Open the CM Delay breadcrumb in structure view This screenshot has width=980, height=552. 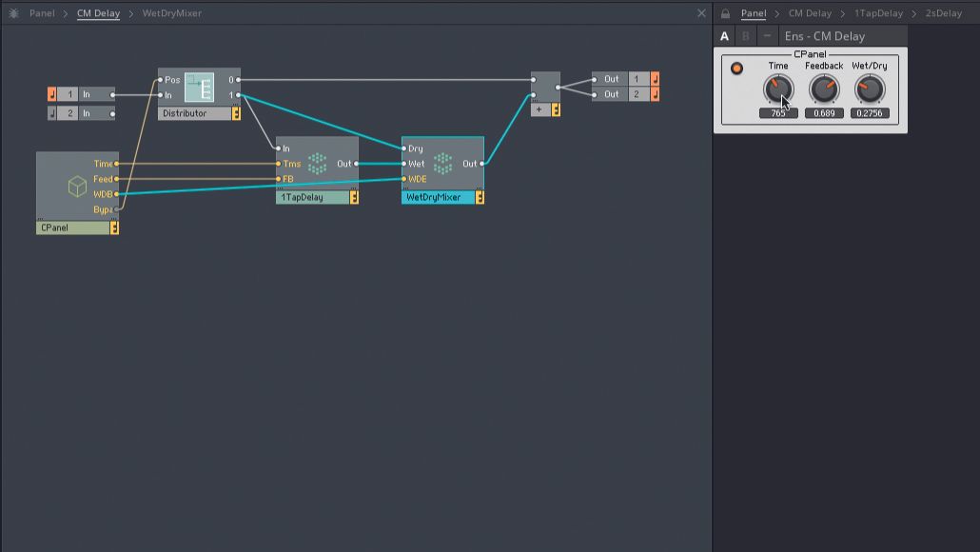[99, 13]
